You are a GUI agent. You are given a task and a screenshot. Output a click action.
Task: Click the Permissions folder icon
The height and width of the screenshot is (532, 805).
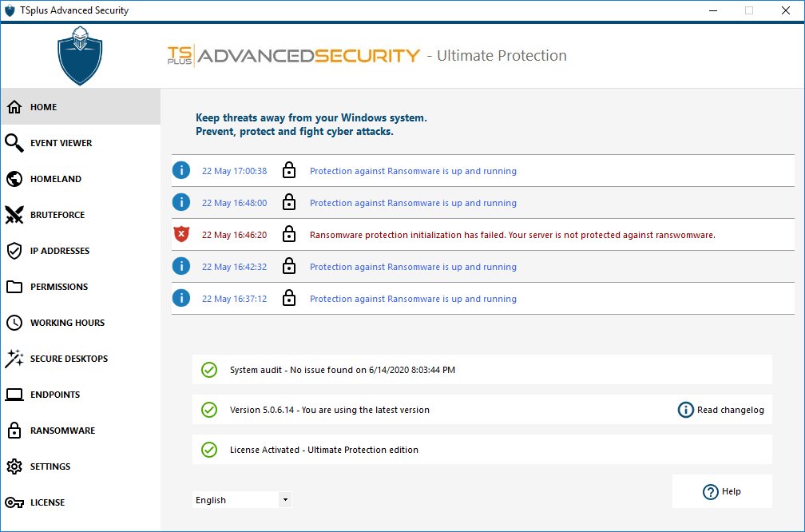tap(14, 287)
